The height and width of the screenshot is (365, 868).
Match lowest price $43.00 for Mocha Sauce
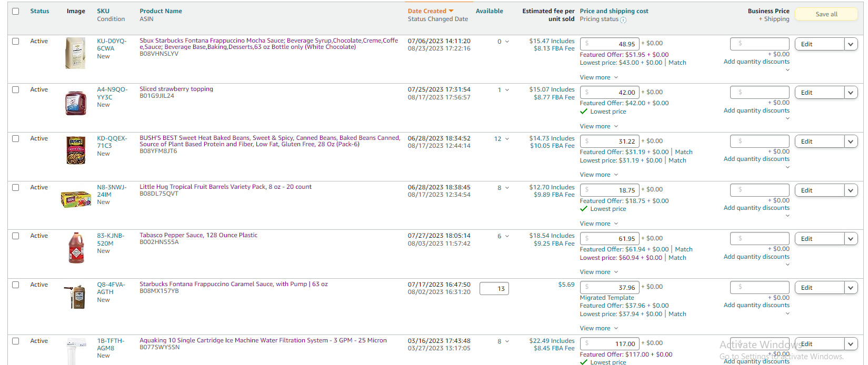click(x=677, y=63)
